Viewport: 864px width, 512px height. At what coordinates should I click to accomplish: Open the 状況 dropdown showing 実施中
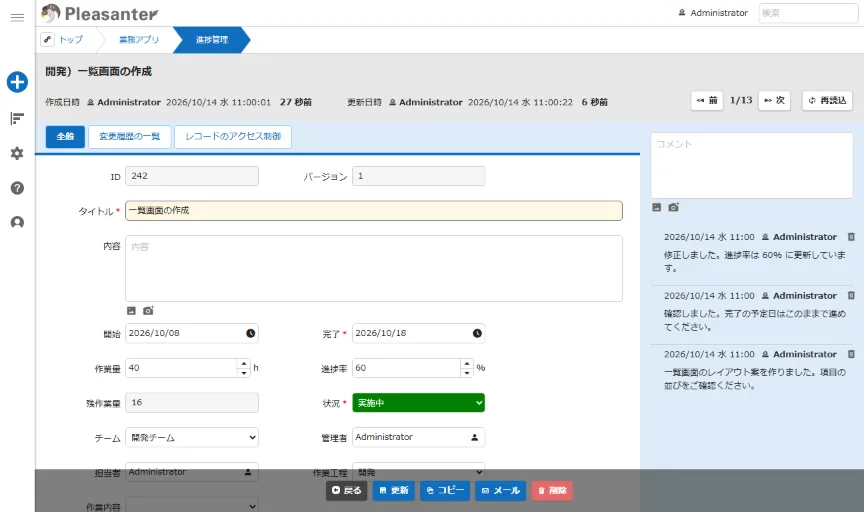[x=418, y=403]
